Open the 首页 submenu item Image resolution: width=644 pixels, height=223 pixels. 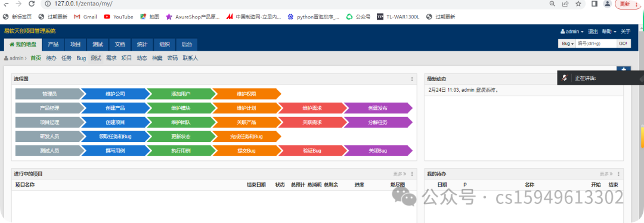pos(36,58)
